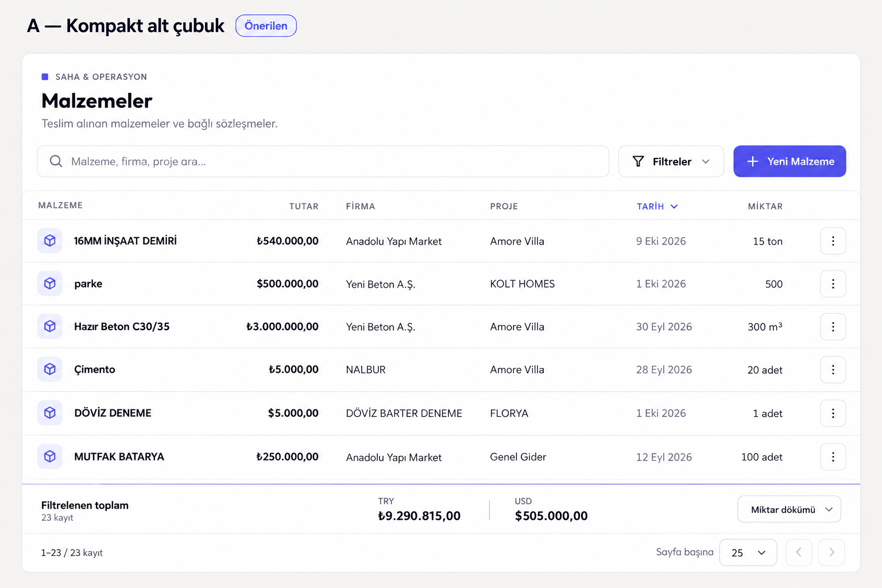Sort by the TARİH column header
The width and height of the screenshot is (882, 588).
[657, 206]
